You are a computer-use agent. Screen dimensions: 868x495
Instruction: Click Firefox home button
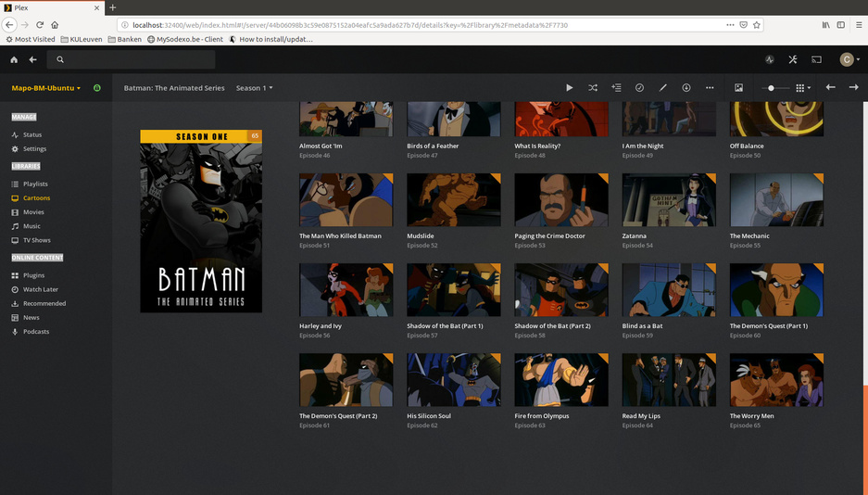click(x=55, y=25)
